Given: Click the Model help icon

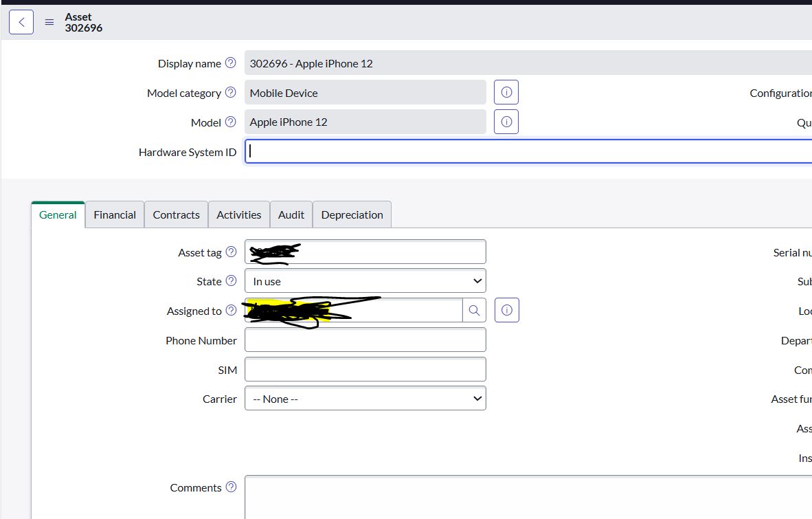Looking at the screenshot, I should pyautogui.click(x=231, y=121).
